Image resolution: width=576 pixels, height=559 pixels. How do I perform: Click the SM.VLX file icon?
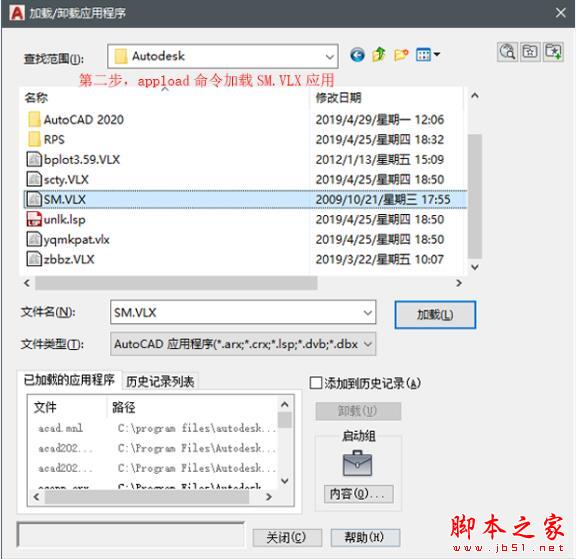(x=34, y=199)
